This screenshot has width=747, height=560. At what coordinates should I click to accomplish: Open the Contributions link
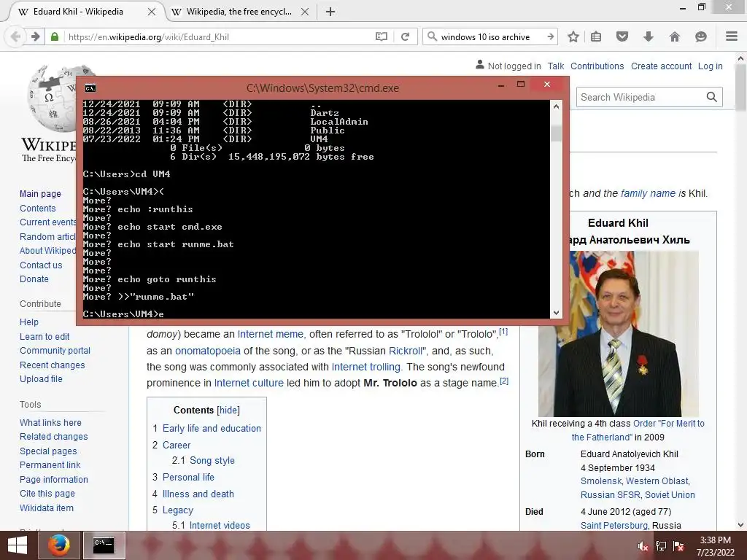pos(597,66)
